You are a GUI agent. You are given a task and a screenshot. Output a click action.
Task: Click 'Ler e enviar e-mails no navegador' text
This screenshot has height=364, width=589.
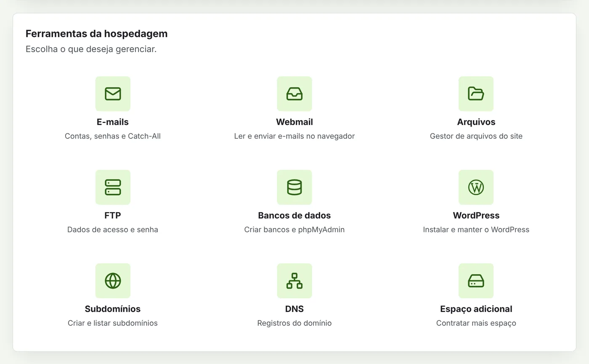coord(294,136)
